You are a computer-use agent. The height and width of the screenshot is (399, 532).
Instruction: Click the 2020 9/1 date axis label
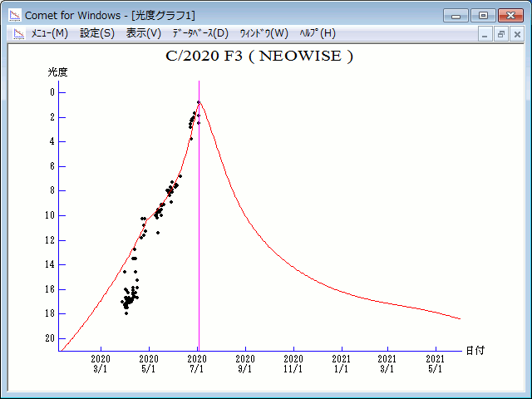[245, 364]
